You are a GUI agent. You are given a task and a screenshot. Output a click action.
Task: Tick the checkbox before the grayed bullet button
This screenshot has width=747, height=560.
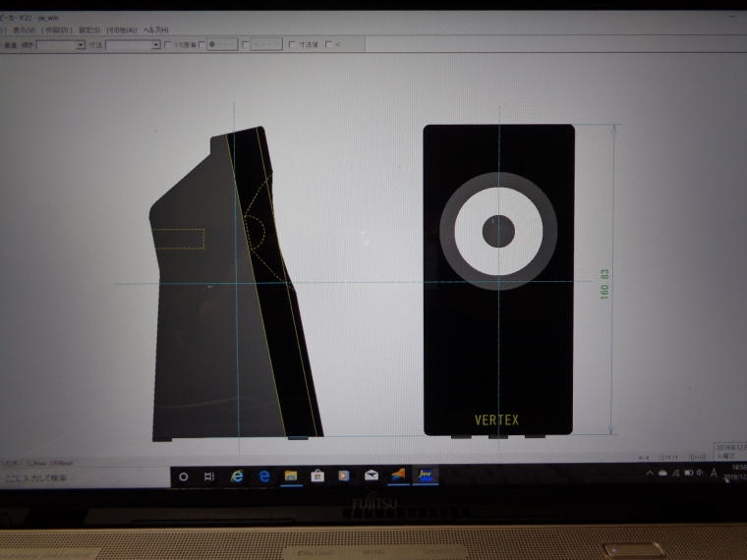click(202, 44)
